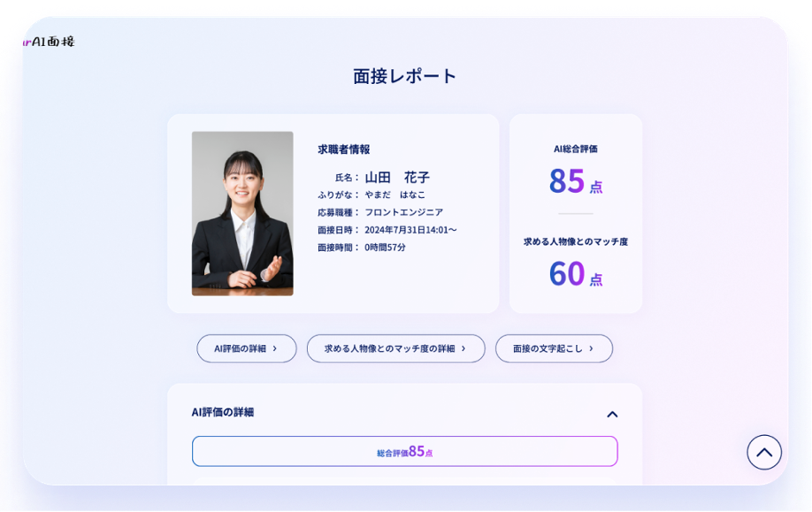Screen dimensions: 812x512
Task: Click the 求める人物像とのマッチ度 label
Action: click(575, 241)
